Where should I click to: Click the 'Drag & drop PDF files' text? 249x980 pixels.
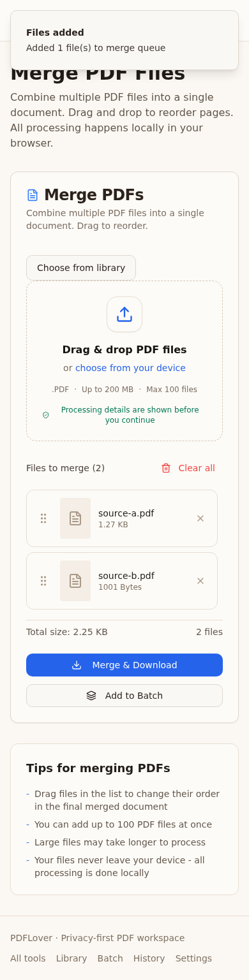(x=124, y=349)
